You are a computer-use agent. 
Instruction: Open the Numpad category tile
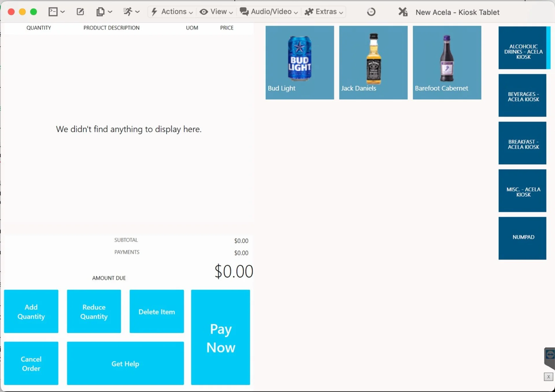click(522, 238)
